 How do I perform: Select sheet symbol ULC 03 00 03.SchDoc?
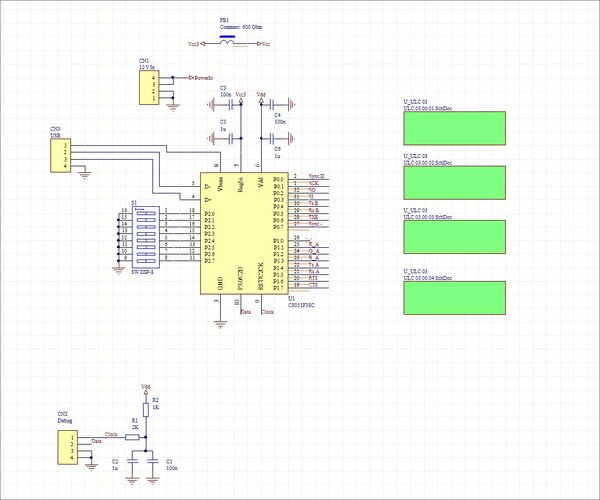pos(455,237)
